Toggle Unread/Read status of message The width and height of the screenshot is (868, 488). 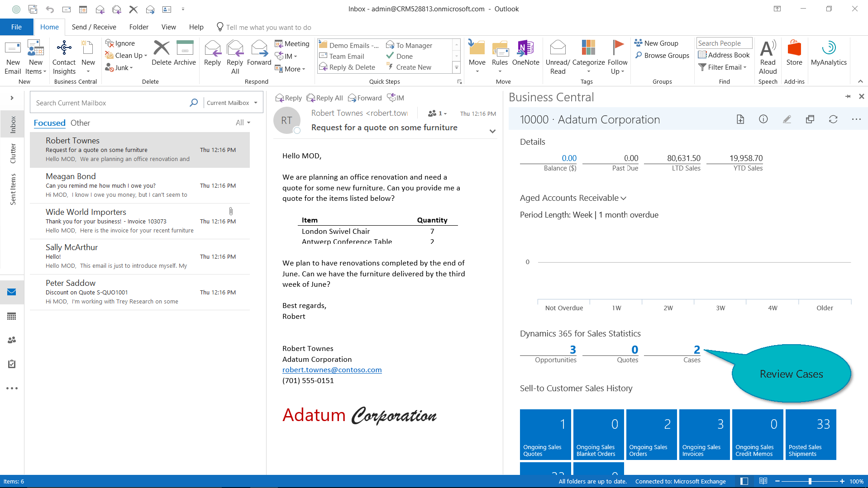pos(558,57)
